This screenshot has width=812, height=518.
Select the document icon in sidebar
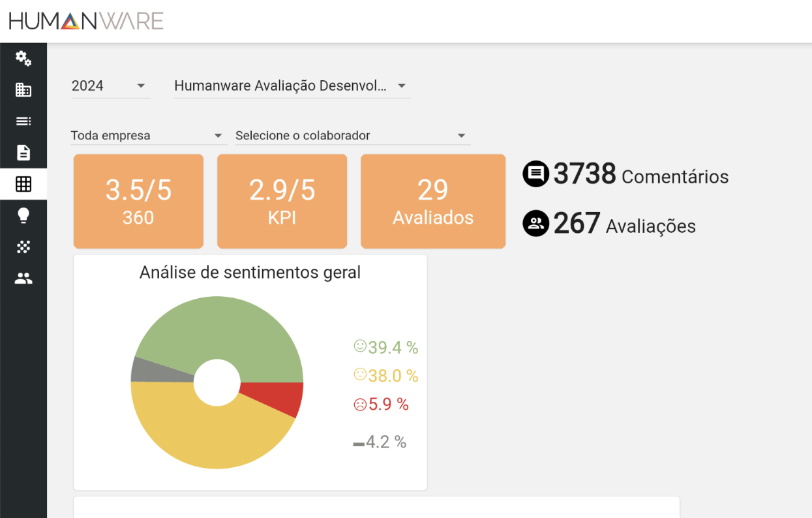(x=23, y=153)
